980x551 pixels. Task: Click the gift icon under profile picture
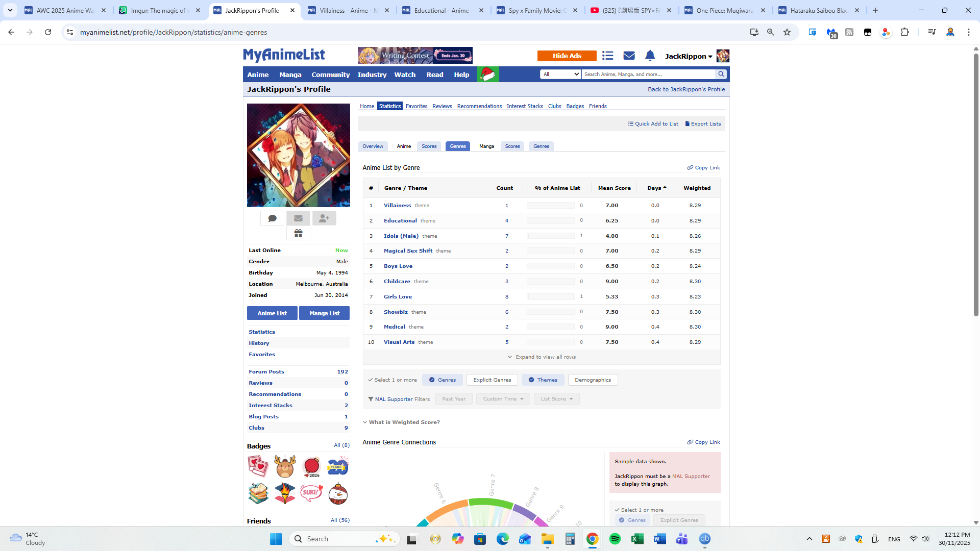(x=298, y=233)
